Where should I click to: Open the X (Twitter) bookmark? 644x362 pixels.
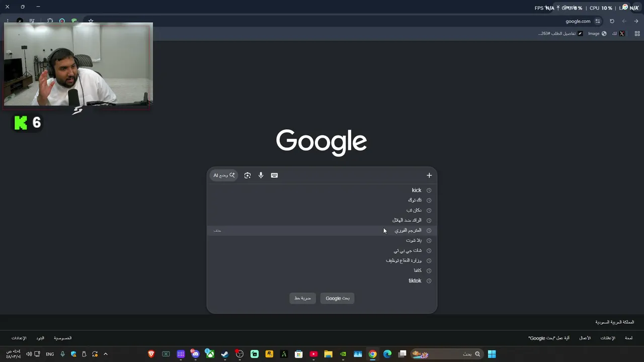618,34
